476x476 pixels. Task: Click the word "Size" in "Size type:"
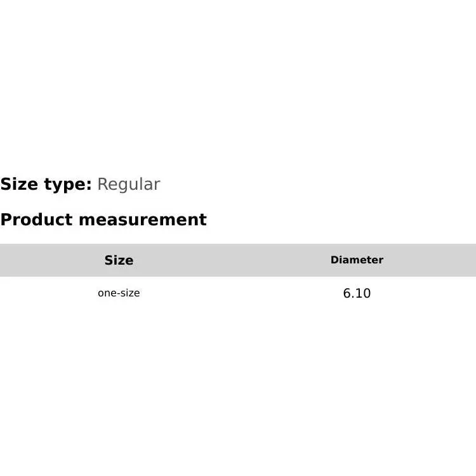[x=19, y=185]
